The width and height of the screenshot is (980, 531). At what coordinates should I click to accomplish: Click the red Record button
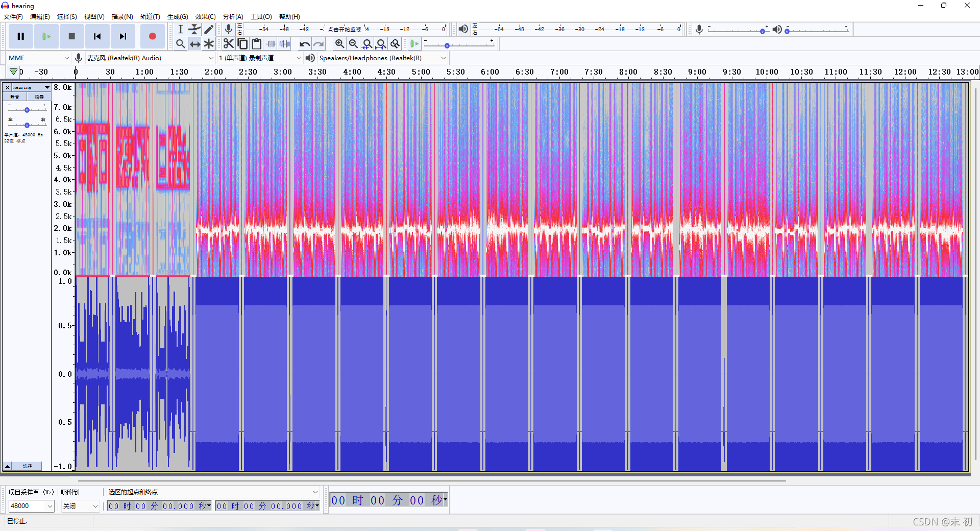click(152, 36)
